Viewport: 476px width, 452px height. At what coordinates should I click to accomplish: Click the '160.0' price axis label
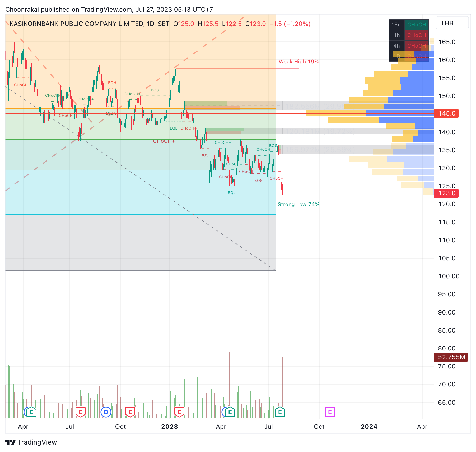pyautogui.click(x=447, y=60)
